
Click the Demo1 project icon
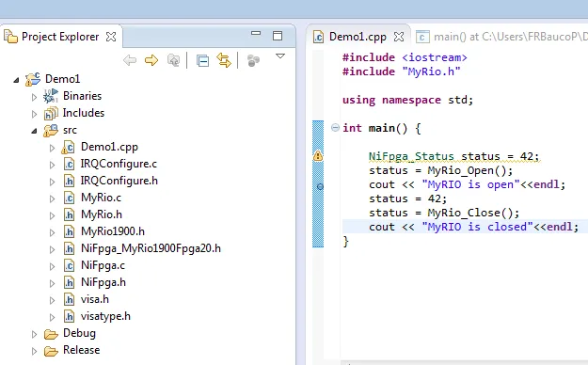pyautogui.click(x=33, y=79)
